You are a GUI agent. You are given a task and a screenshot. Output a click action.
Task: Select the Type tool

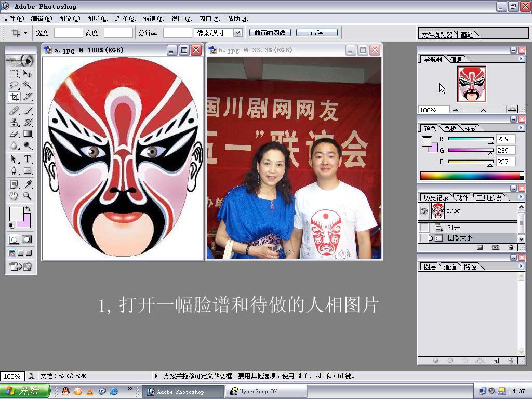coord(28,159)
